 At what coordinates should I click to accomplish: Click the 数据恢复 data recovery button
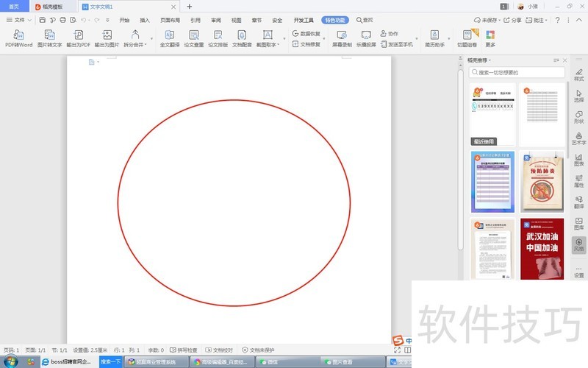tap(306, 33)
